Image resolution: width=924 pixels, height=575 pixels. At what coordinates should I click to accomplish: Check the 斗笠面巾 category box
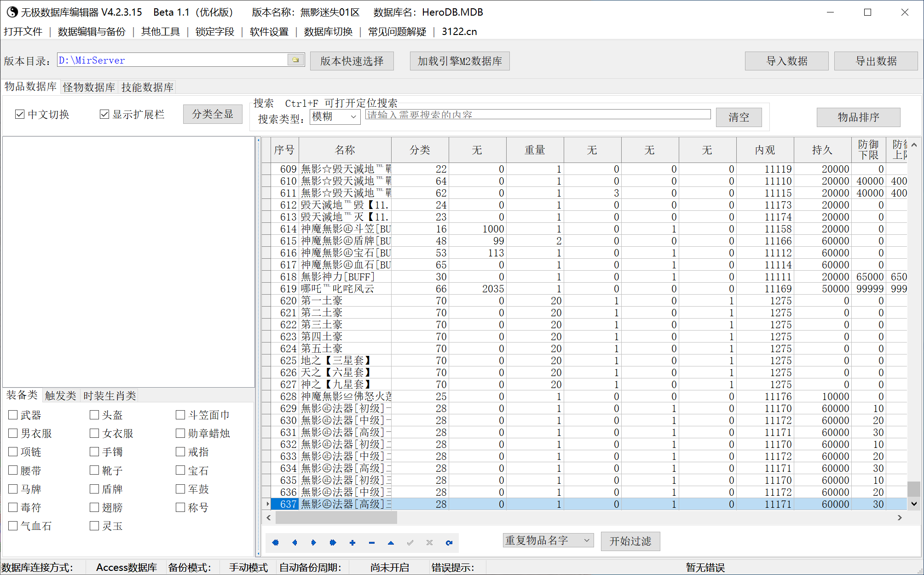pos(180,415)
